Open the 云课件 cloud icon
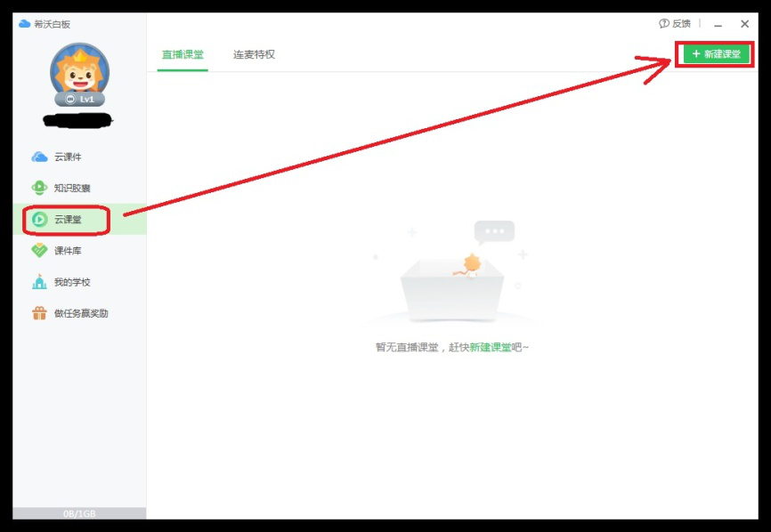 click(39, 157)
